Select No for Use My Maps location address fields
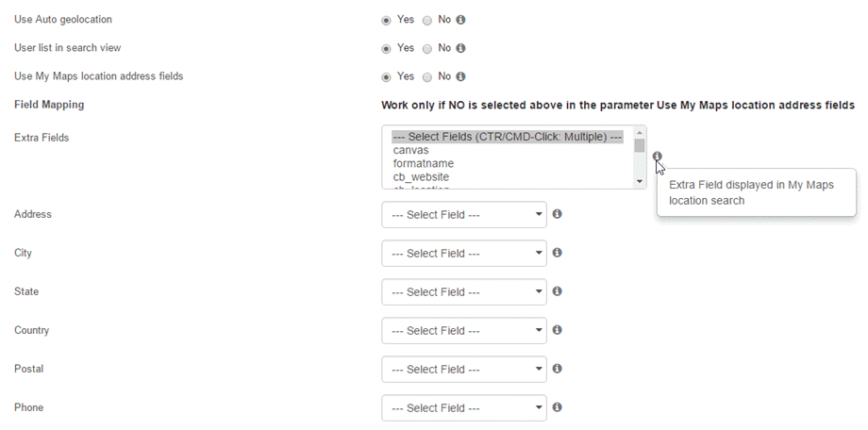 426,77
